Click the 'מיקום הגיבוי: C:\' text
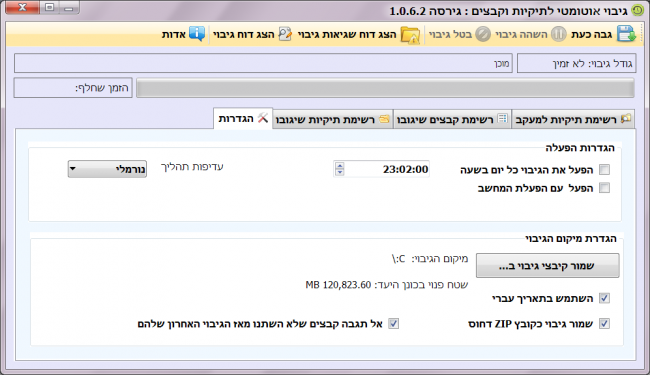 [430, 259]
